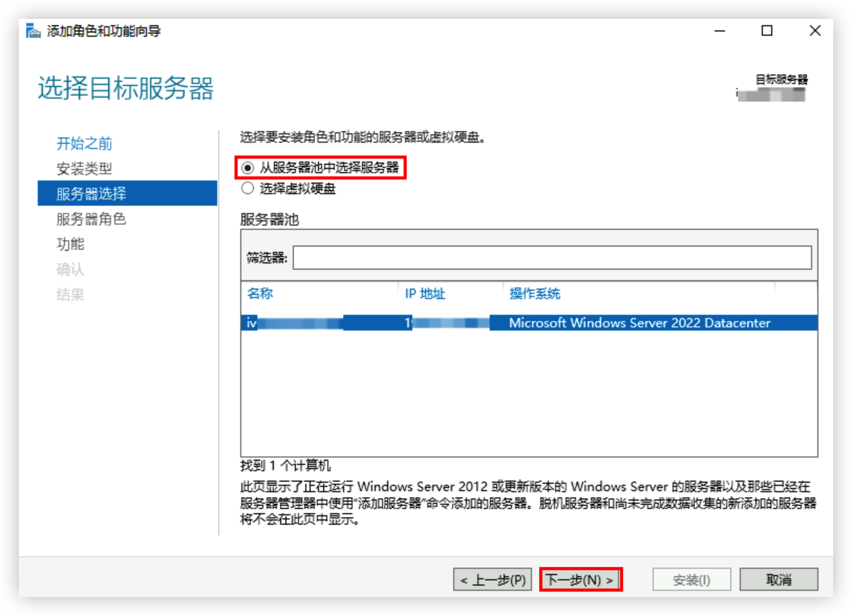The image size is (852, 616).
Task: Open the 服务器角色 step
Action: 91,219
